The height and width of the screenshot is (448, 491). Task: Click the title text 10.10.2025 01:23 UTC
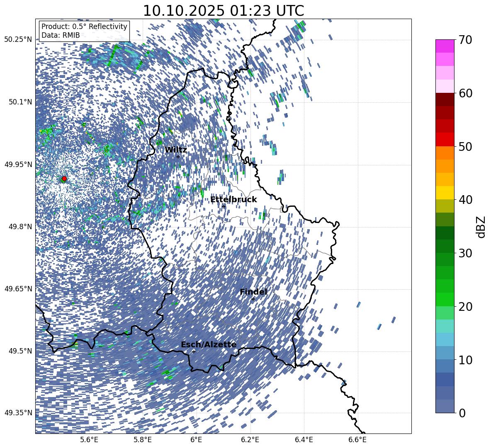point(224,11)
